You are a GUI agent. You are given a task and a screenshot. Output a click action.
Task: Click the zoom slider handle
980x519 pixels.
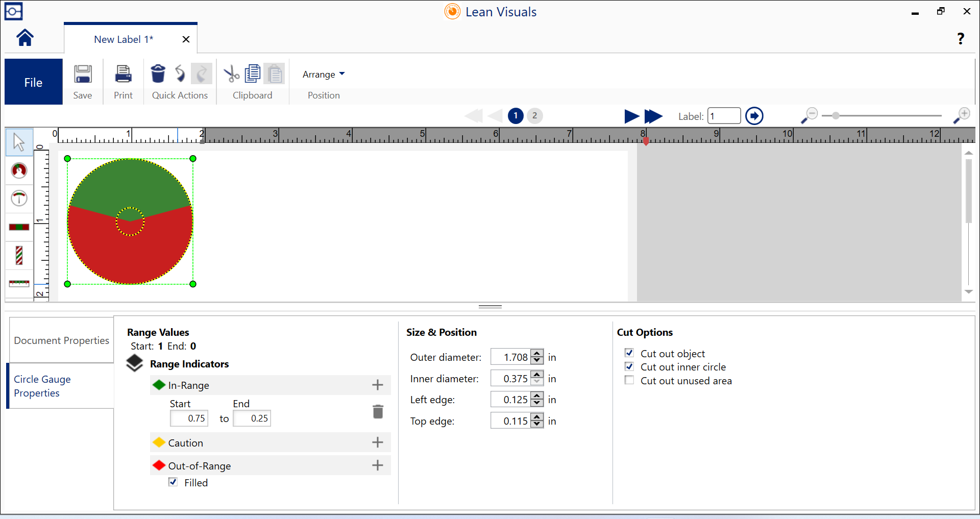pos(836,116)
